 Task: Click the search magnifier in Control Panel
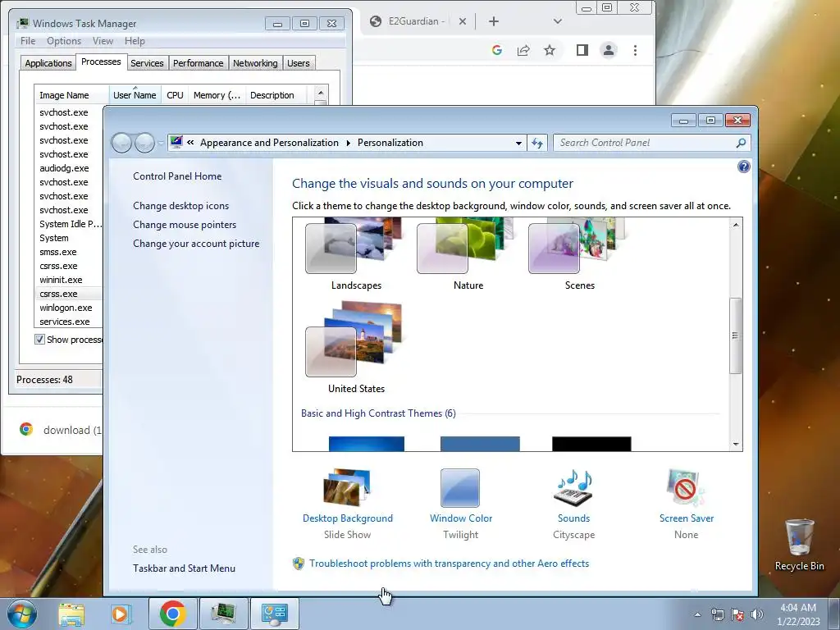741,143
